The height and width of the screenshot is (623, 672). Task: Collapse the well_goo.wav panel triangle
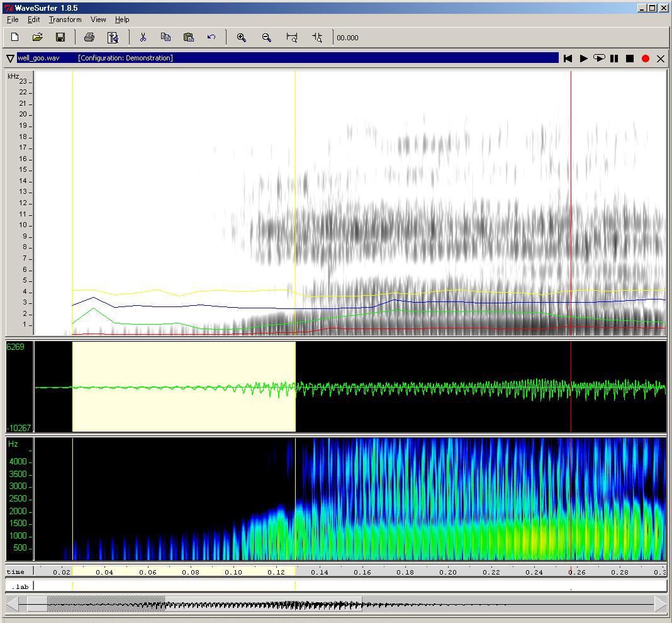point(11,59)
